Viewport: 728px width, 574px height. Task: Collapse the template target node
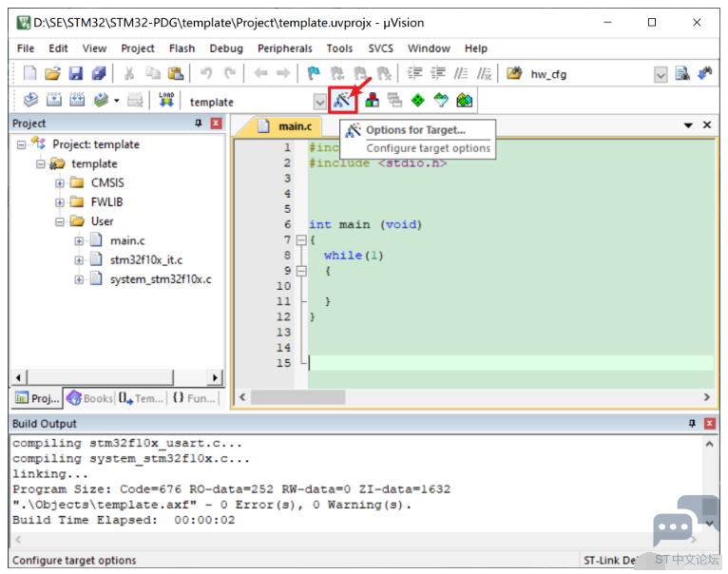coord(41,164)
